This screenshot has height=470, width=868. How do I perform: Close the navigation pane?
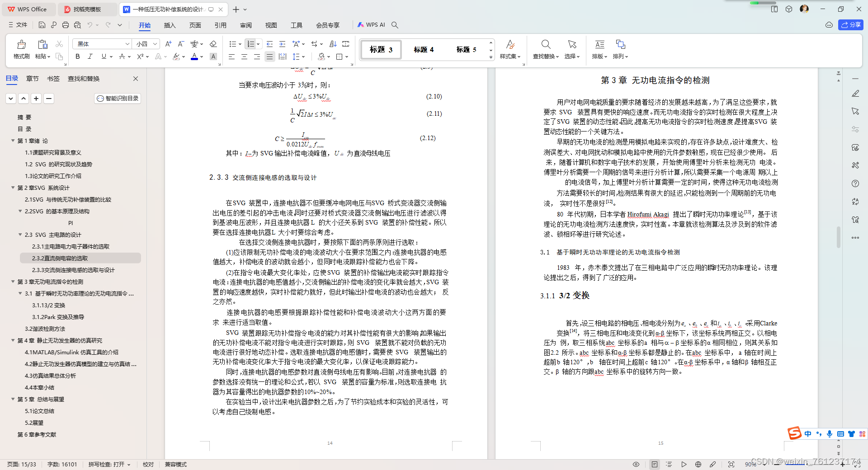tap(136, 79)
